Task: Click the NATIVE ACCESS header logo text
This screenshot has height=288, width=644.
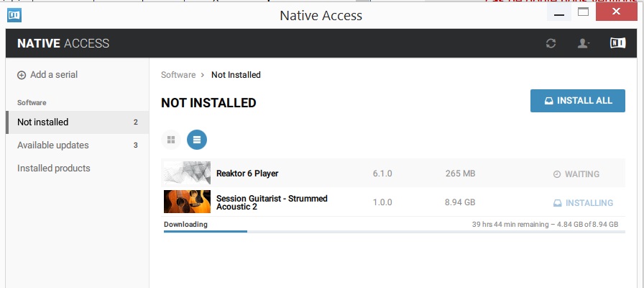Action: (x=63, y=43)
